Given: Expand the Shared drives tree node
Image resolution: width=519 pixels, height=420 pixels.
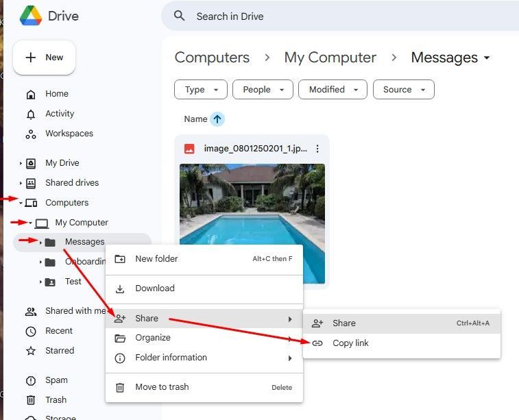Looking at the screenshot, I should click(x=21, y=183).
